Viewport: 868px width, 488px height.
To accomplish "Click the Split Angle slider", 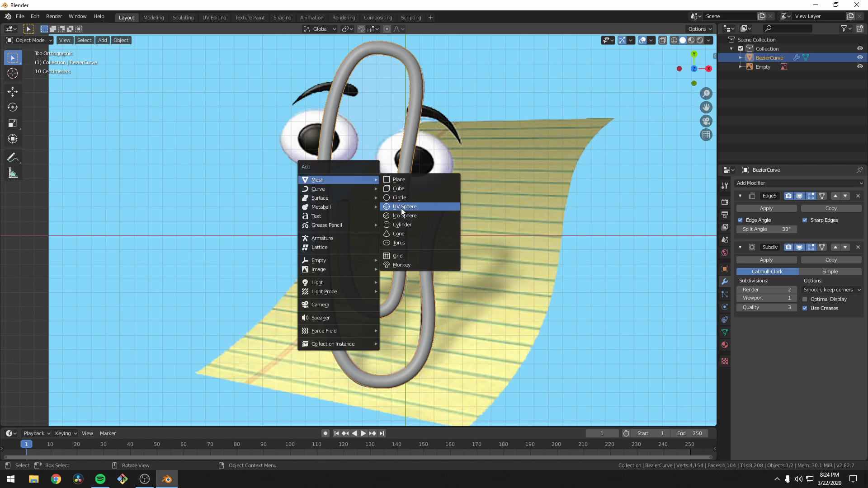I will [x=766, y=229].
